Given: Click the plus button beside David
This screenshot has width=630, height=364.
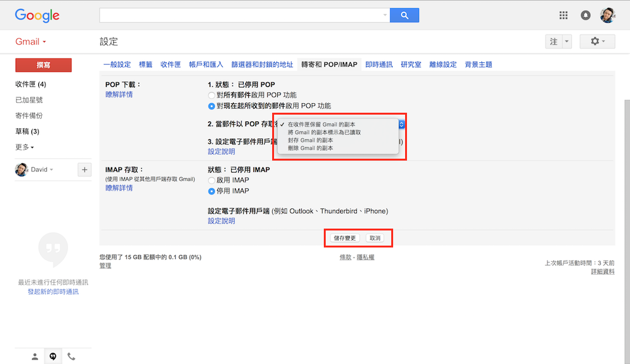Looking at the screenshot, I should click(x=84, y=169).
